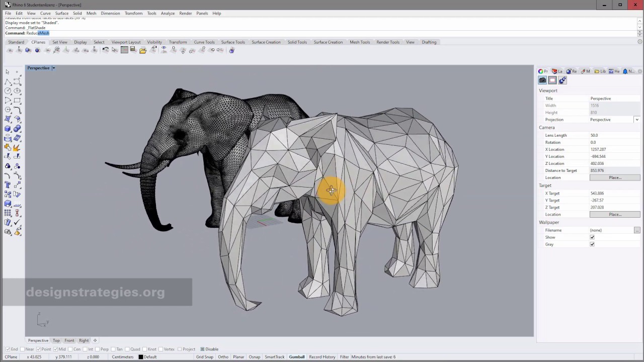The height and width of the screenshot is (362, 644).
Task: Toggle the Disable osnap checkbox
Action: [x=202, y=349]
